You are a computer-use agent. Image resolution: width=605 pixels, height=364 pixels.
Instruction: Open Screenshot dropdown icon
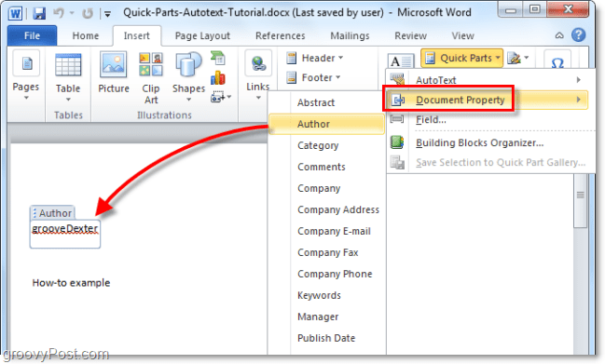click(x=221, y=97)
